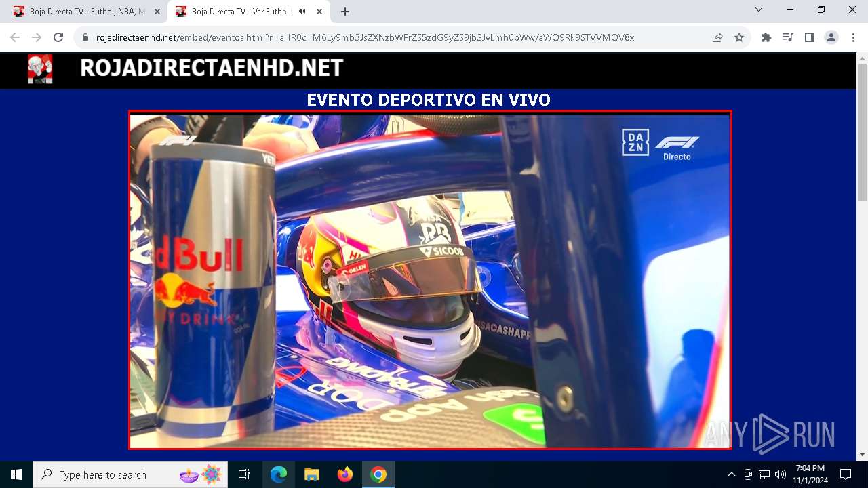Open the tab search dropdown chevron
This screenshot has width=868, height=488.
[x=759, y=10]
